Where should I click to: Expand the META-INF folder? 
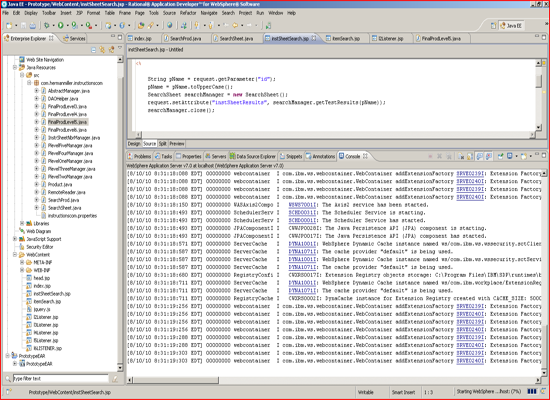coord(22,262)
